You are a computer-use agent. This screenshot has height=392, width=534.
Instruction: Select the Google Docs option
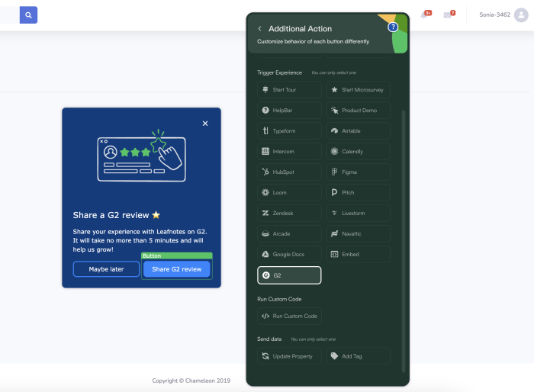click(289, 255)
